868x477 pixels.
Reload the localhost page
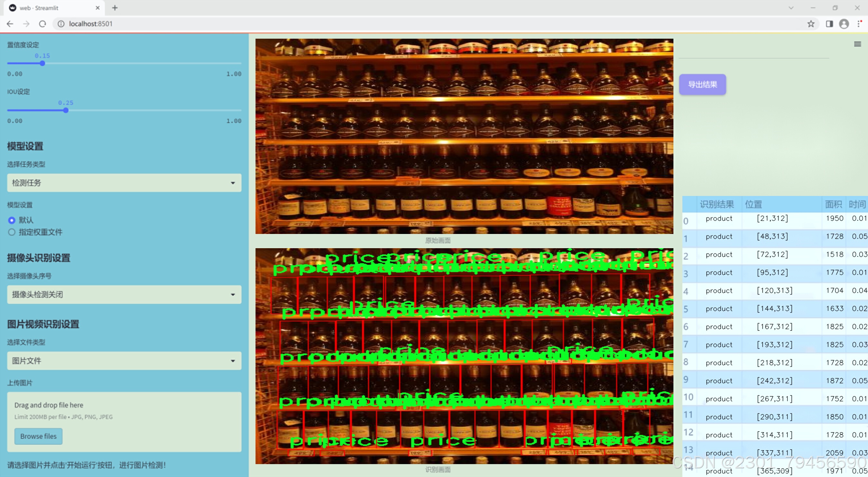43,24
